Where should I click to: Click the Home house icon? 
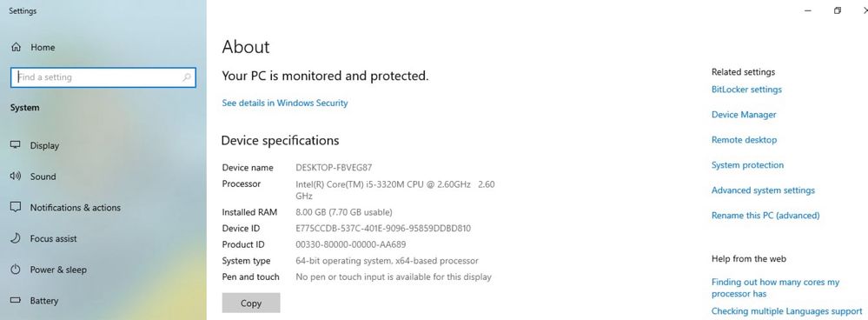(x=16, y=48)
